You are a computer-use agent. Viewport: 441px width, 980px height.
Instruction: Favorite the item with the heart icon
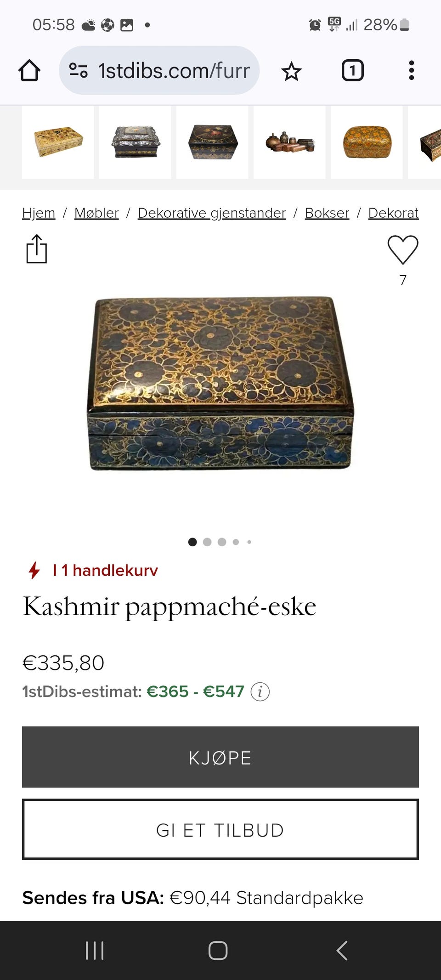click(x=403, y=249)
